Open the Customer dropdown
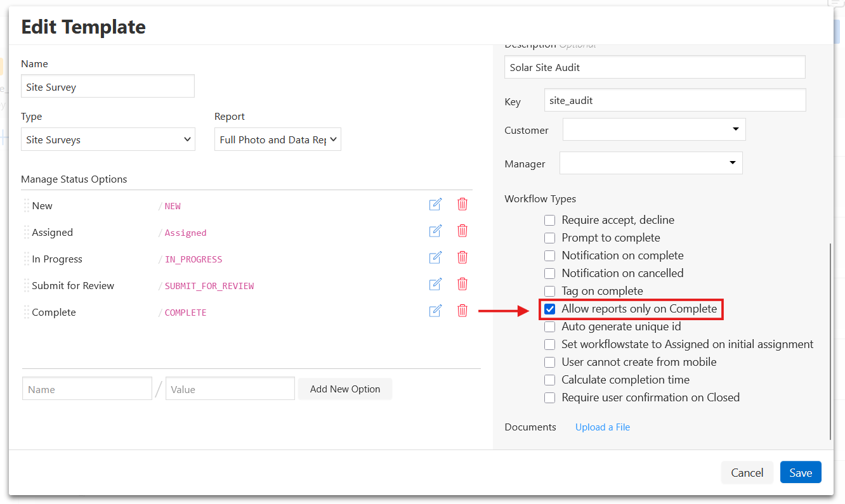The height and width of the screenshot is (504, 845). click(x=653, y=129)
